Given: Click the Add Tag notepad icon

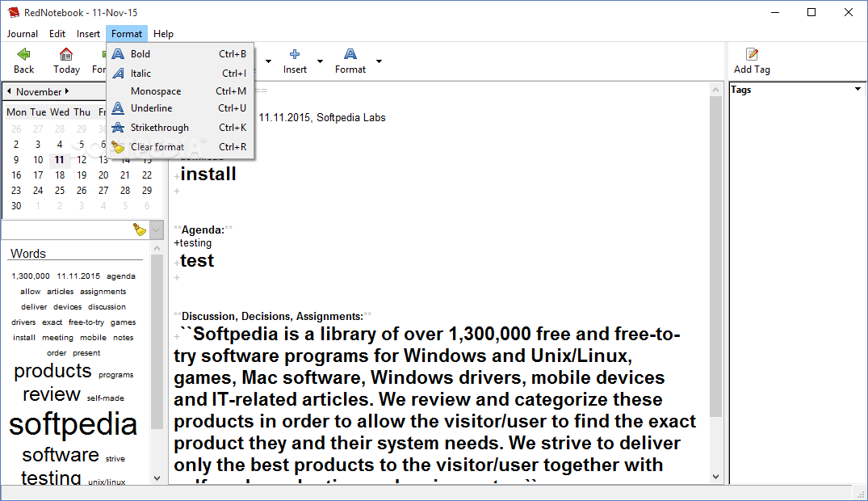Looking at the screenshot, I should 752,54.
